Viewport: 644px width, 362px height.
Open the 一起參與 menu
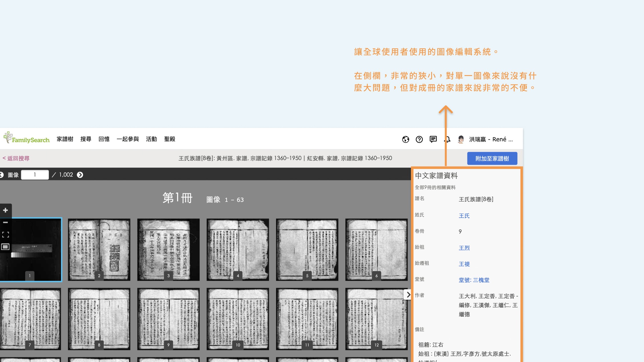(127, 139)
